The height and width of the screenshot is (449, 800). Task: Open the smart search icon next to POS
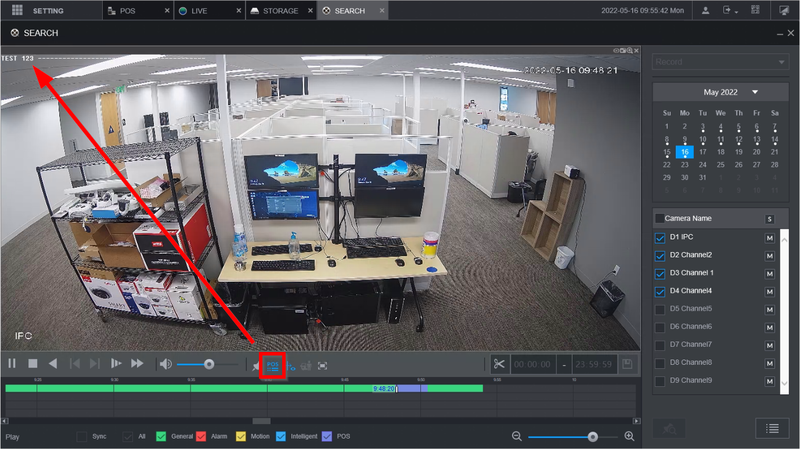click(x=291, y=366)
